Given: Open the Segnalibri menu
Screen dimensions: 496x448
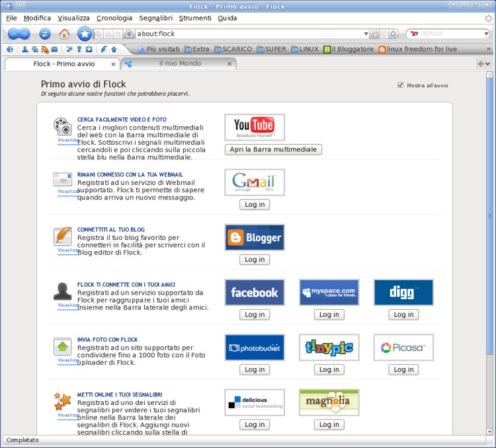Looking at the screenshot, I should tap(156, 18).
